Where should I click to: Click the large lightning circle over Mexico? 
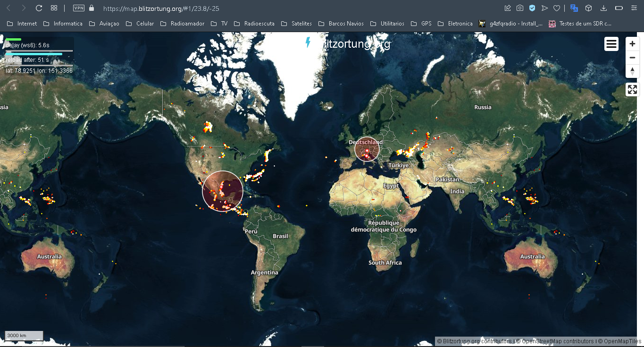coord(223,191)
